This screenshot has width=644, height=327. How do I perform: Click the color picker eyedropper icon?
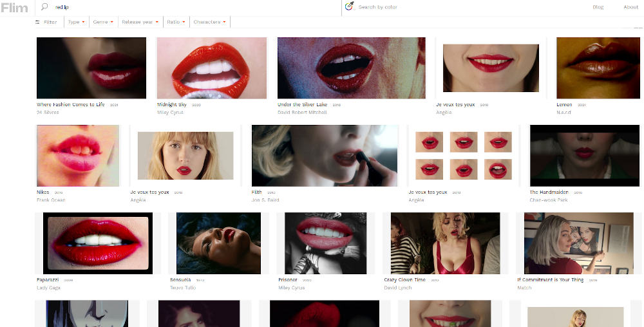point(349,6)
